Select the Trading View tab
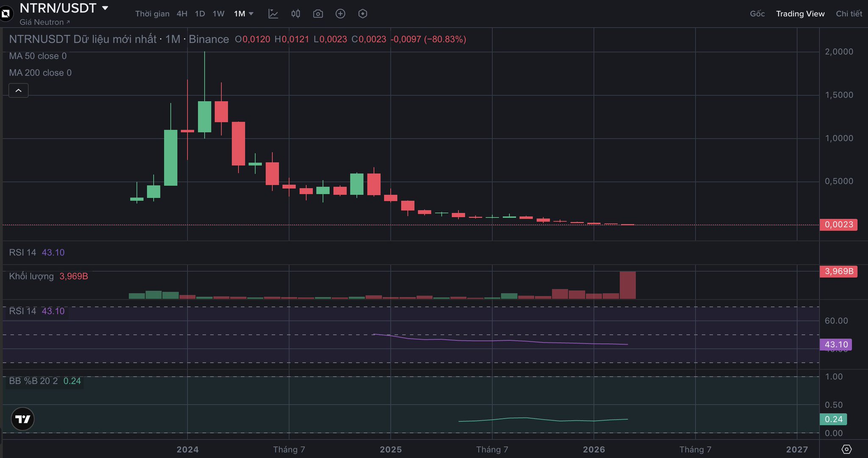The width and height of the screenshot is (868, 458). [x=800, y=14]
